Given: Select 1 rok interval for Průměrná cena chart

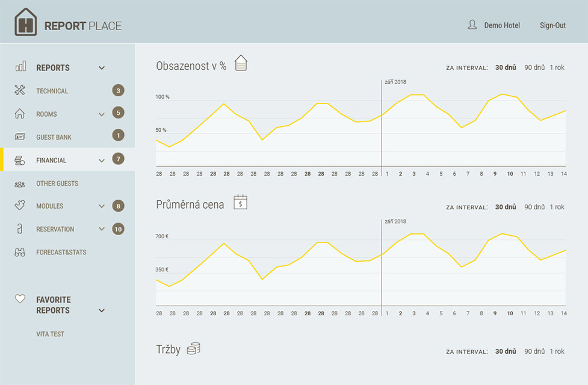Looking at the screenshot, I should coord(557,207).
